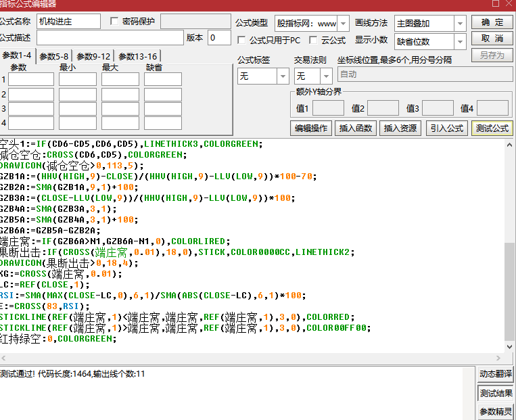Go to the 参数13-16 tab

[138, 57]
